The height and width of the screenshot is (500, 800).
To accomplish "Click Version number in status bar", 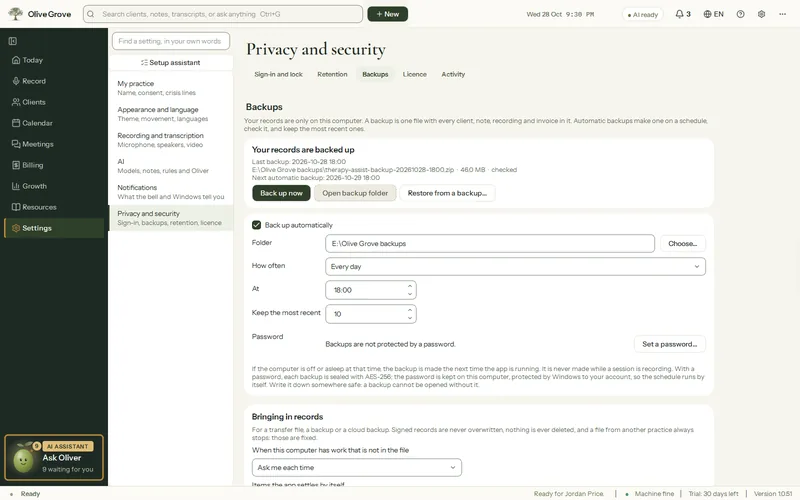I will [773, 493].
